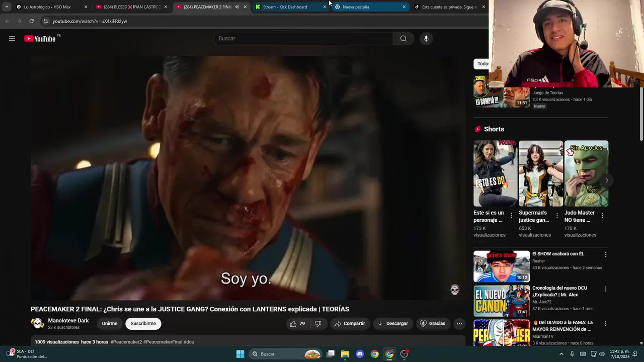This screenshot has height=362, width=644.
Task: Go forward with the browser forward arrow
Action: click(x=19, y=21)
